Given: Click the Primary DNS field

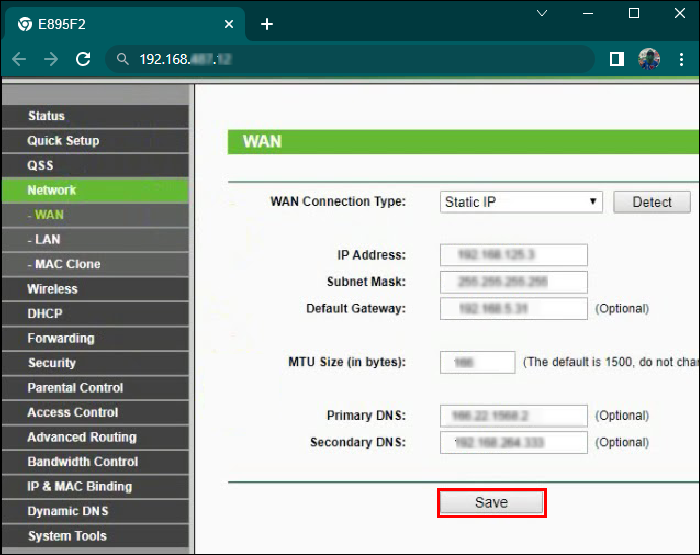Looking at the screenshot, I should click(513, 416).
